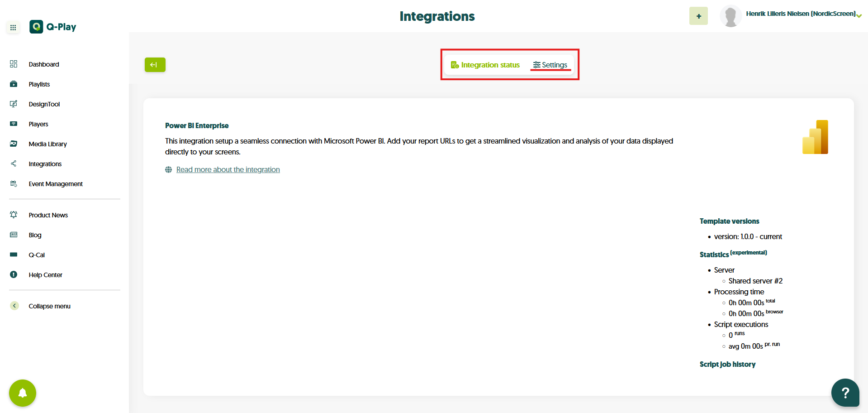Image resolution: width=868 pixels, height=413 pixels.
Task: Open the notifications bell button
Action: pyautogui.click(x=22, y=393)
